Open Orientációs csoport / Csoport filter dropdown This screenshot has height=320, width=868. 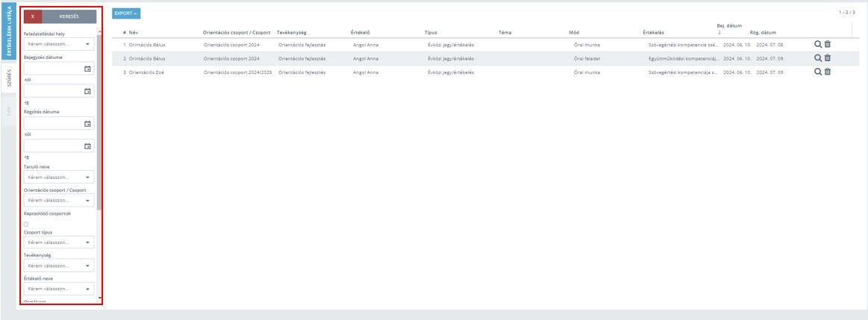59,200
